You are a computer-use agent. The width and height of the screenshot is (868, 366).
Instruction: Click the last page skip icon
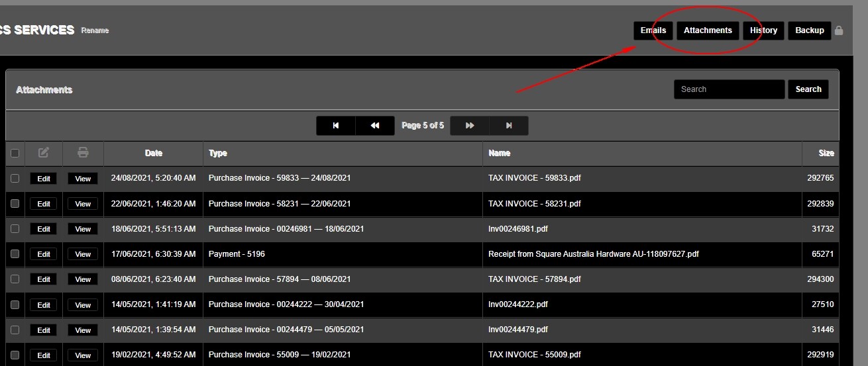click(x=509, y=126)
